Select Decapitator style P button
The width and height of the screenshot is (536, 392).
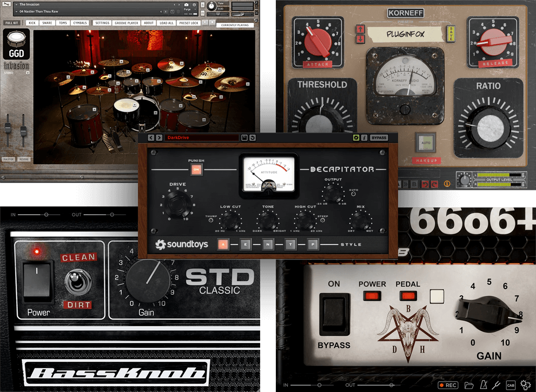[x=313, y=244]
